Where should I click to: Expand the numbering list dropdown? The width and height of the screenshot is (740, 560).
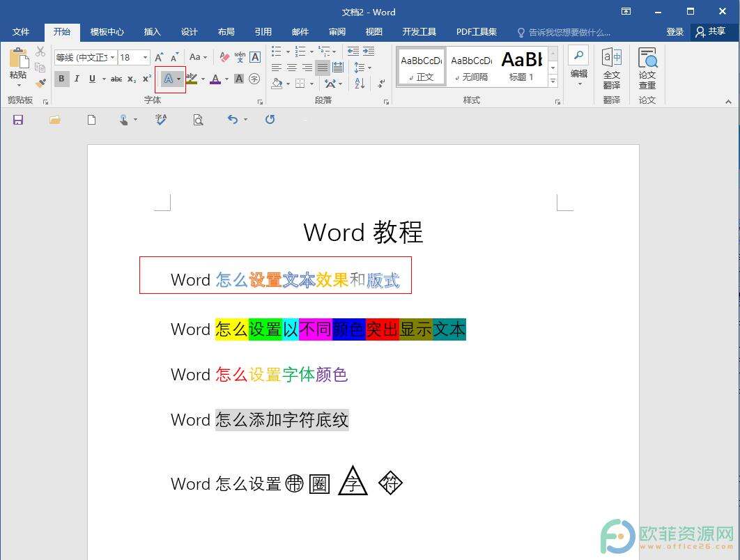(311, 52)
